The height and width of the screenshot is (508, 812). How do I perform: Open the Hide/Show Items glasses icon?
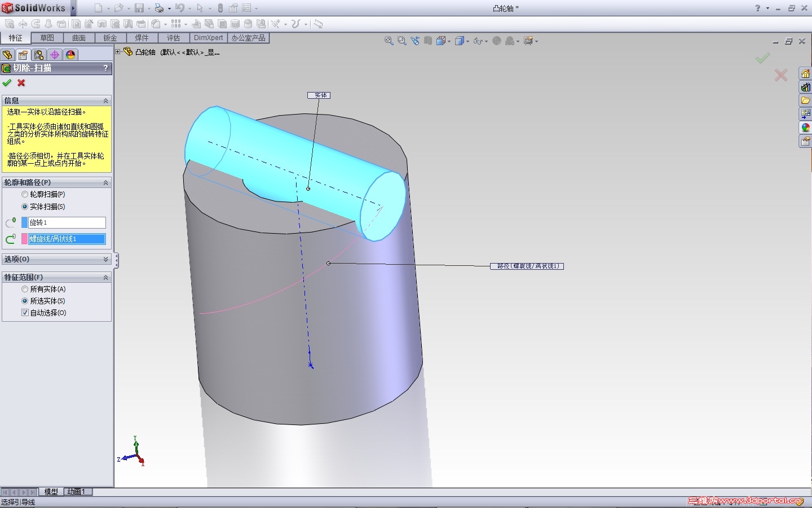pyautogui.click(x=478, y=41)
